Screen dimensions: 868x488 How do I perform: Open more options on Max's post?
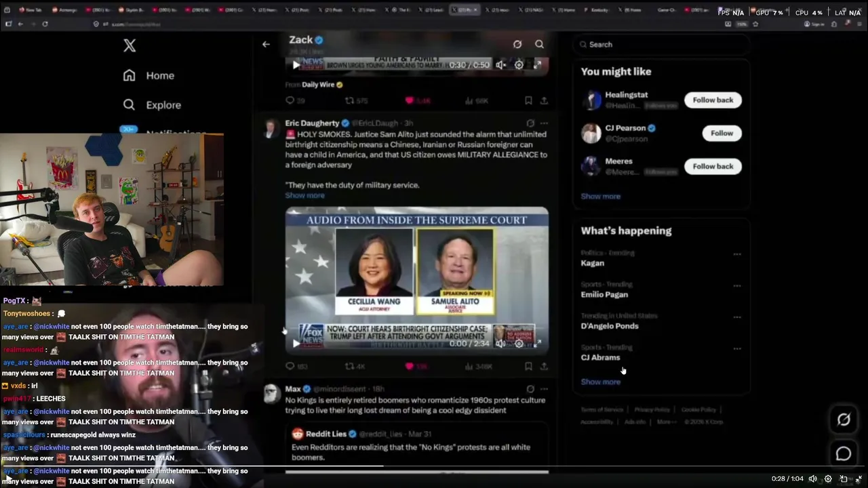pyautogui.click(x=544, y=389)
